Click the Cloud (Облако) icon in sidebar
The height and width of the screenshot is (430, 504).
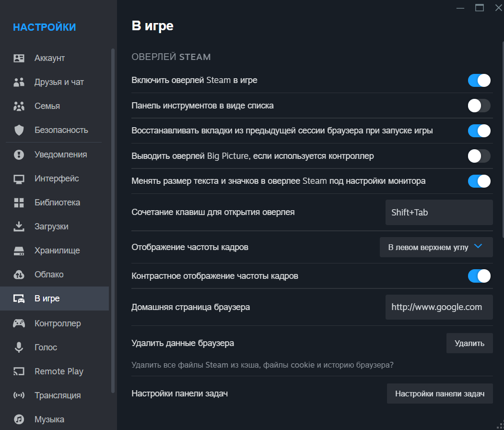click(x=19, y=275)
